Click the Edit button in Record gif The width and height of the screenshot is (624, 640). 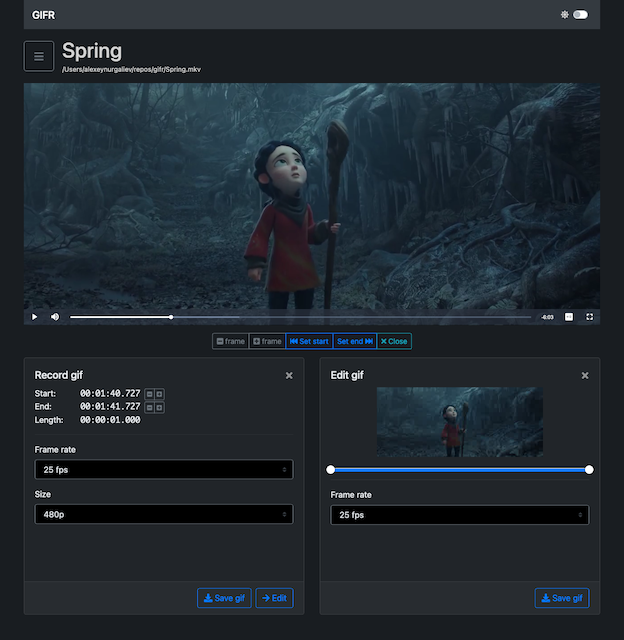coord(274,598)
